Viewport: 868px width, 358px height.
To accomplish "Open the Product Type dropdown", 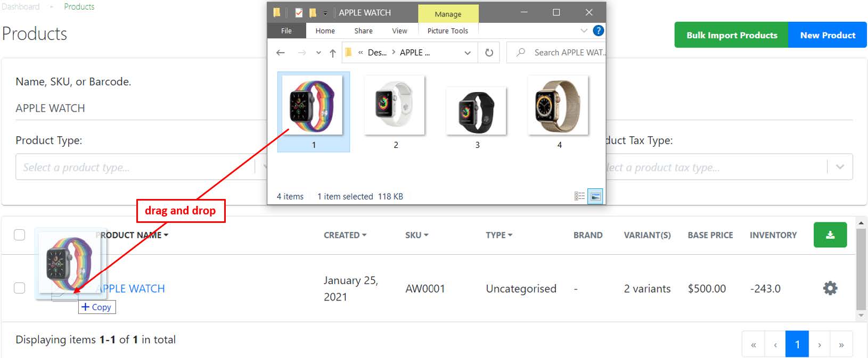I will click(x=142, y=167).
